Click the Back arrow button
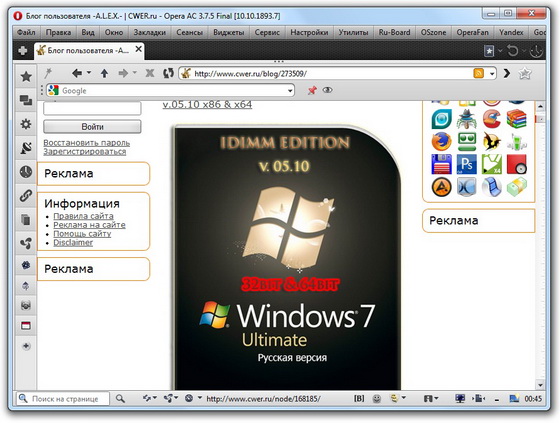The image size is (560, 423). pos(77,73)
